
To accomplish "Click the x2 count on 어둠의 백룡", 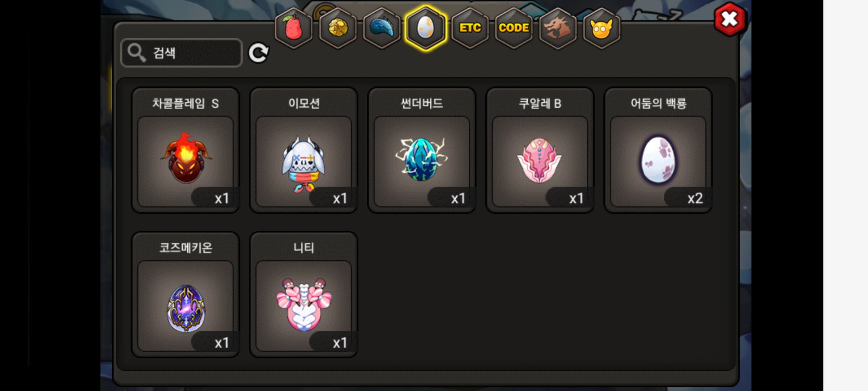I will click(695, 198).
